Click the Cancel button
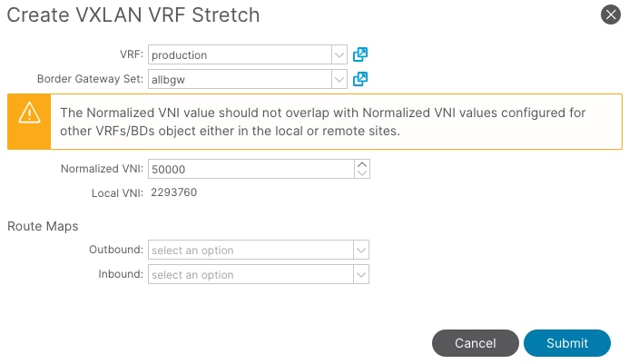 tap(476, 343)
